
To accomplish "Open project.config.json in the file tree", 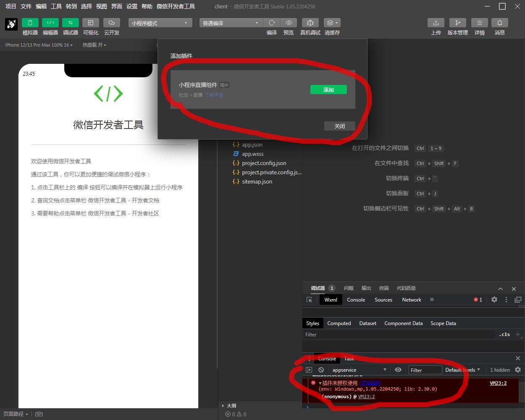I will click(x=264, y=163).
